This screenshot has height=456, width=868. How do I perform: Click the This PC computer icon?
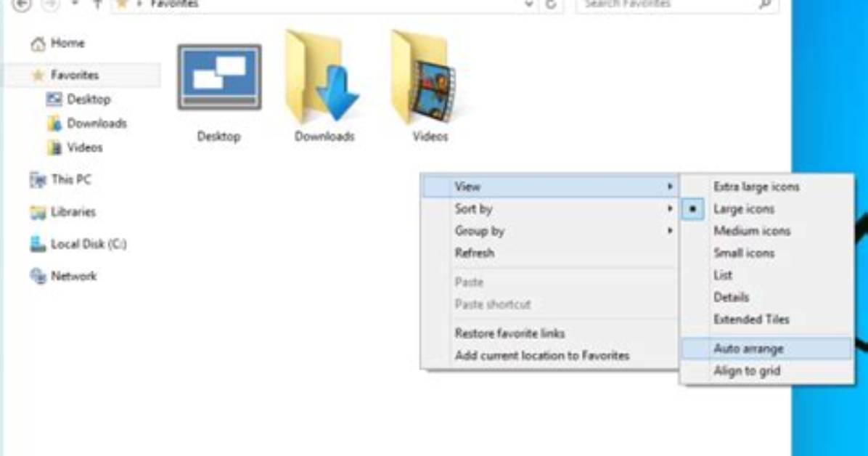pos(38,180)
